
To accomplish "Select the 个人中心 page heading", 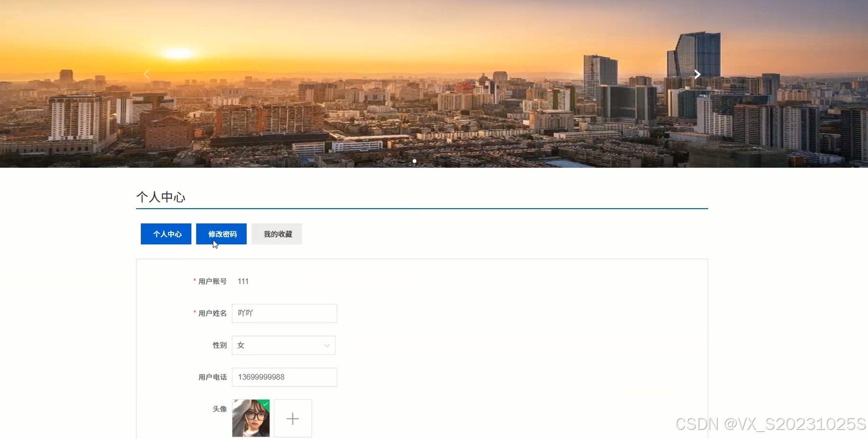I will pos(161,197).
